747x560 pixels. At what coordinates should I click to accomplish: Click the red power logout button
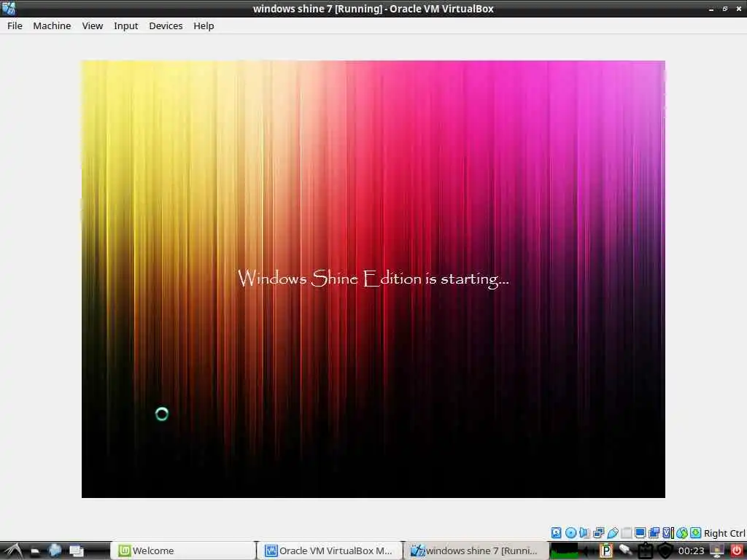point(737,551)
